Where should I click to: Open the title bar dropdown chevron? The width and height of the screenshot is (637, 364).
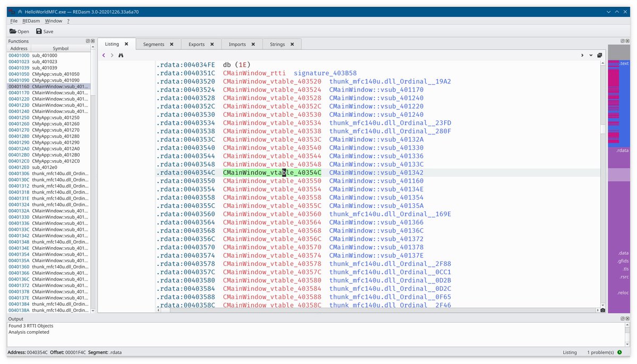pos(608,12)
